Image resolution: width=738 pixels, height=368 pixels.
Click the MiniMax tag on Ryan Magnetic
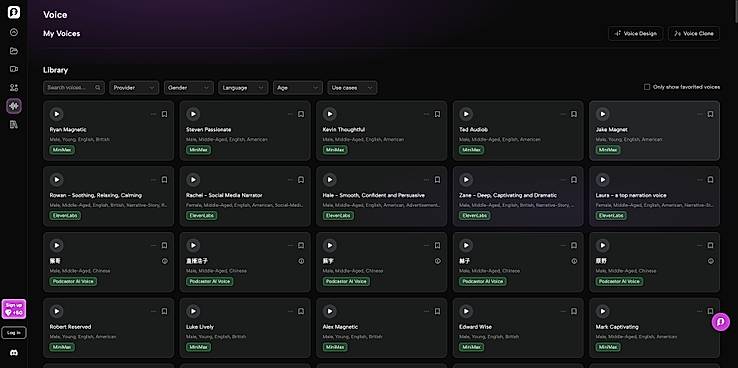pos(62,150)
